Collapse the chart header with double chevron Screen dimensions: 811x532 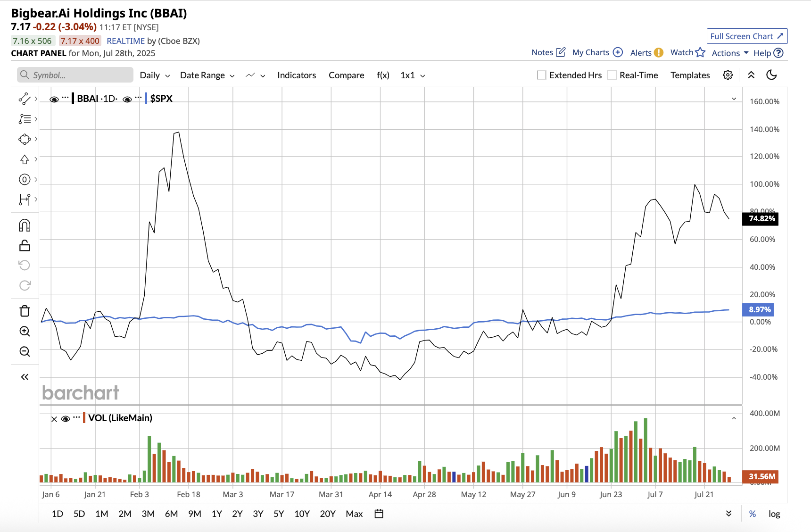pos(751,75)
